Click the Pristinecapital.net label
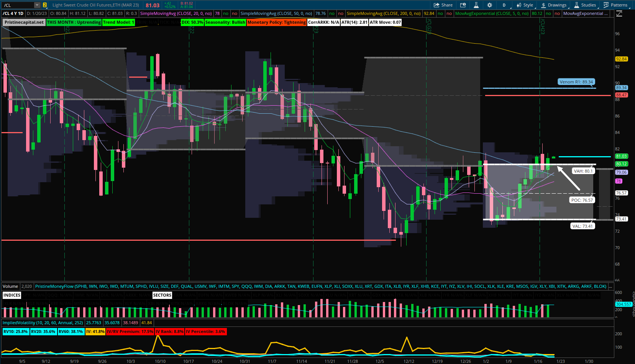This screenshot has width=635, height=364. coord(24,22)
